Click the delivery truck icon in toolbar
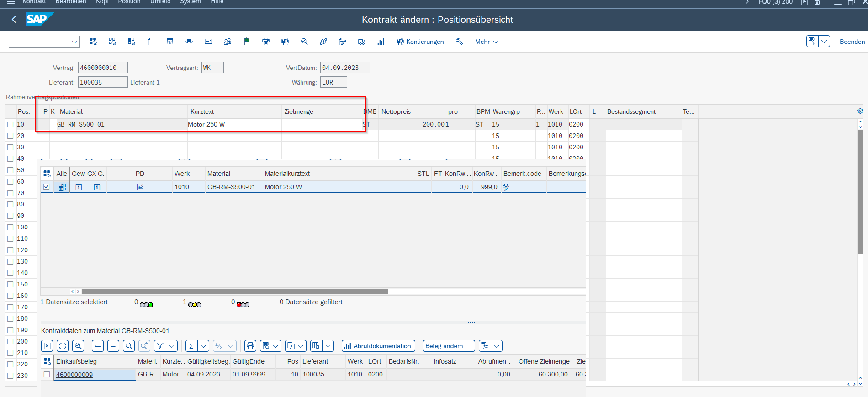 pos(362,42)
